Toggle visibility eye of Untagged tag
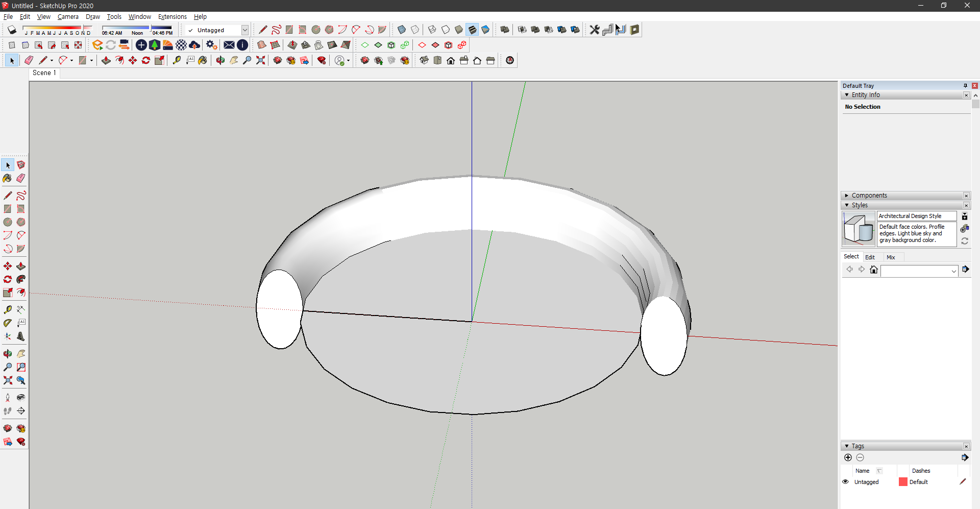This screenshot has height=509, width=980. (845, 481)
